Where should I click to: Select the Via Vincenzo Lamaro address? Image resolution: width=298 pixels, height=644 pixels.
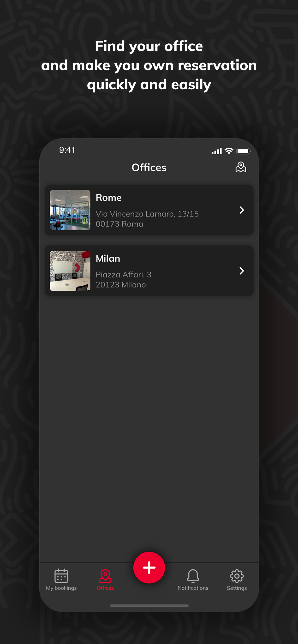click(147, 219)
